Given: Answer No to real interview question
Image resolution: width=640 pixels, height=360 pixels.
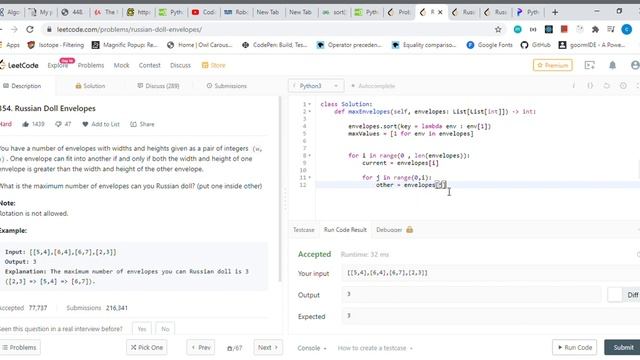Looking at the screenshot, I should 165,329.
